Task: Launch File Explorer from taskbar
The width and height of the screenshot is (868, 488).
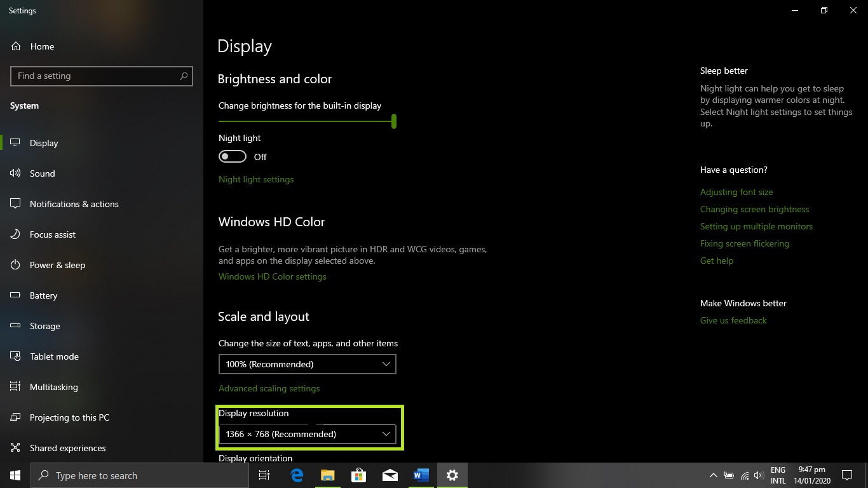Action: 327,475
